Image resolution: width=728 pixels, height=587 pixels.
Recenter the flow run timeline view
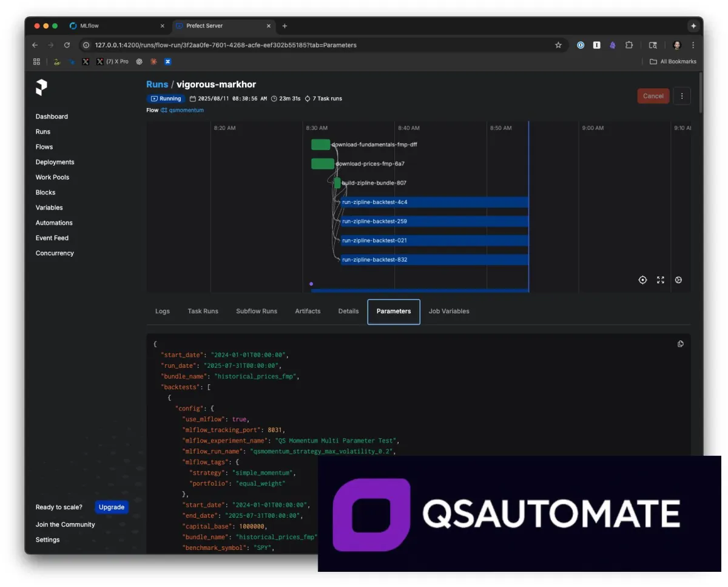pyautogui.click(x=642, y=280)
